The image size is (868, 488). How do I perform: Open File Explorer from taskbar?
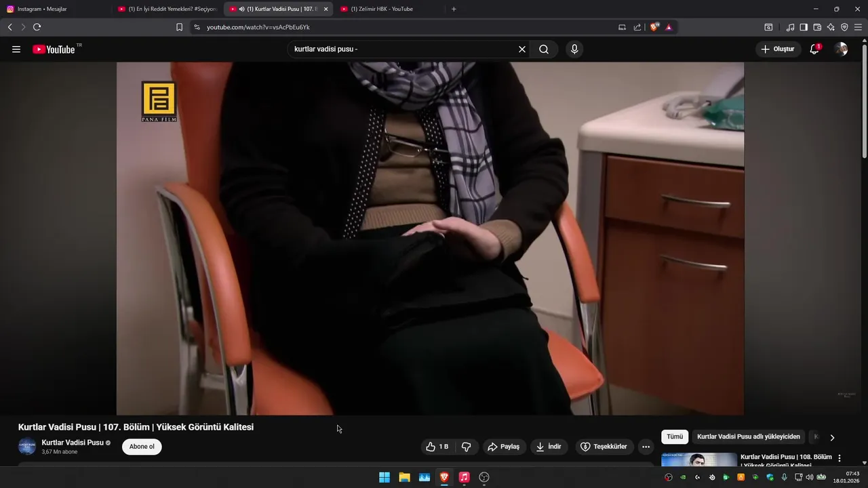(404, 477)
